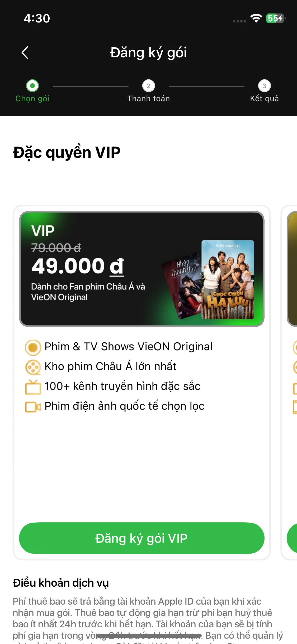Select the green 'Chọn gói' step circle
The image size is (297, 644).
click(32, 86)
